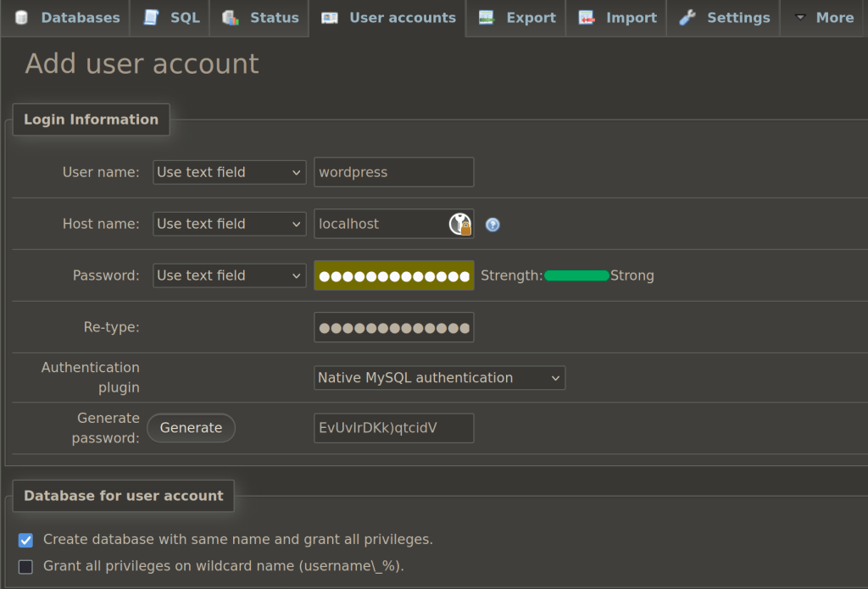Open the Host name help icon
Viewport: 868px width, 589px height.
(492, 225)
